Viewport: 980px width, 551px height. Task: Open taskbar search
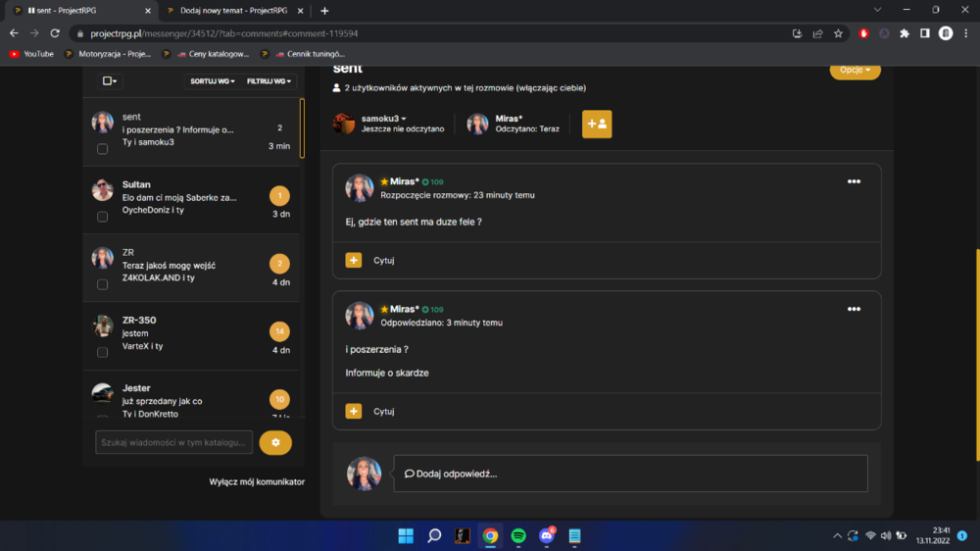point(434,536)
